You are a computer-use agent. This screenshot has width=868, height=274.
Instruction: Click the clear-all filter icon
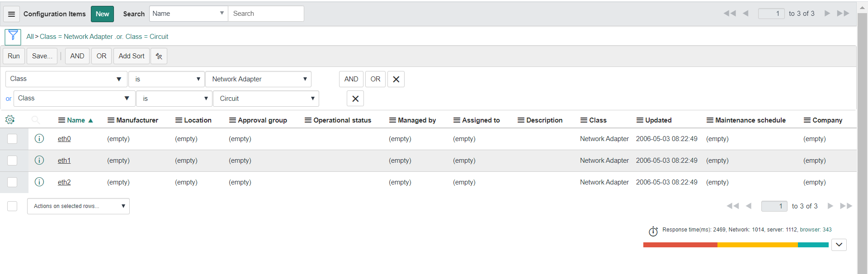(x=159, y=56)
